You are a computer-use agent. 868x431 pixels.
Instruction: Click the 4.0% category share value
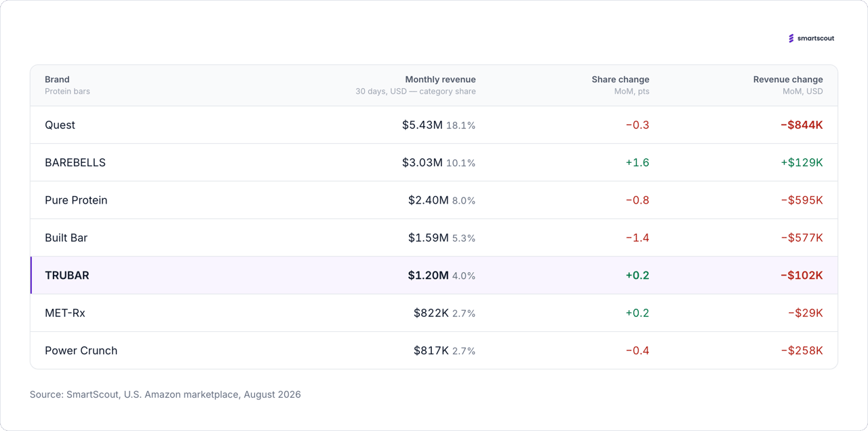pos(464,276)
